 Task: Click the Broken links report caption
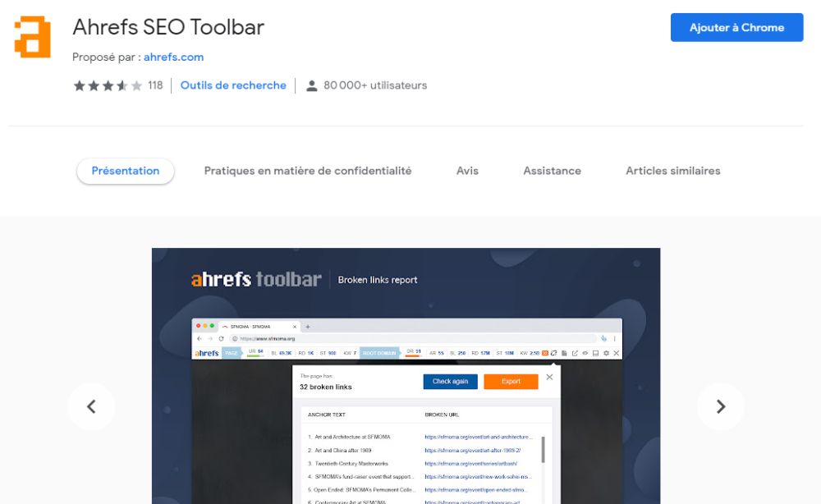coord(378,280)
